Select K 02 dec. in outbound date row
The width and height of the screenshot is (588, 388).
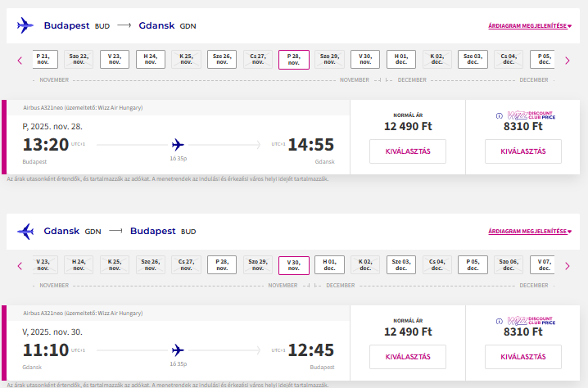coord(436,59)
